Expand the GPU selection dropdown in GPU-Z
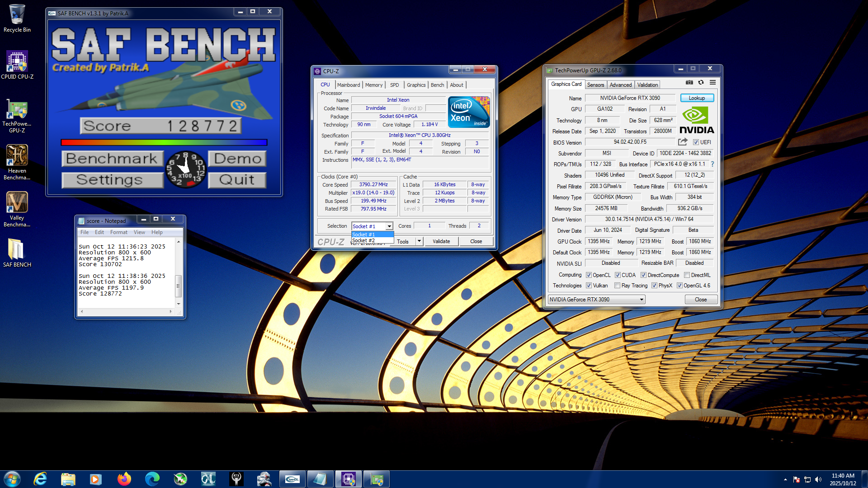This screenshot has height=488, width=868. 641,300
